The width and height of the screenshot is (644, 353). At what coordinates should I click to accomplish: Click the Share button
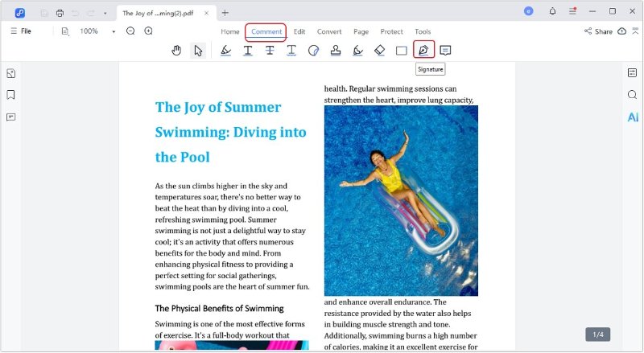point(598,31)
